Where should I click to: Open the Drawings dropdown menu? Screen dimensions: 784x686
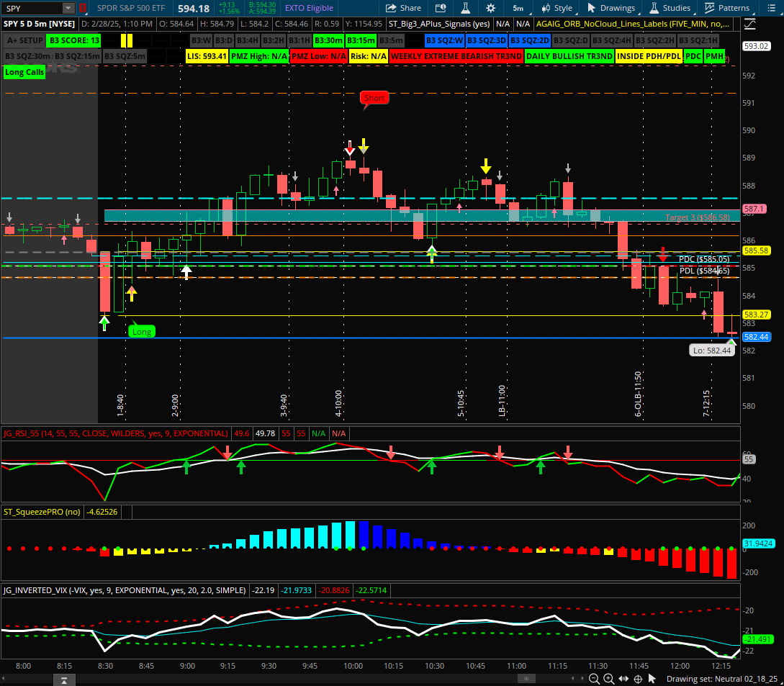point(612,8)
